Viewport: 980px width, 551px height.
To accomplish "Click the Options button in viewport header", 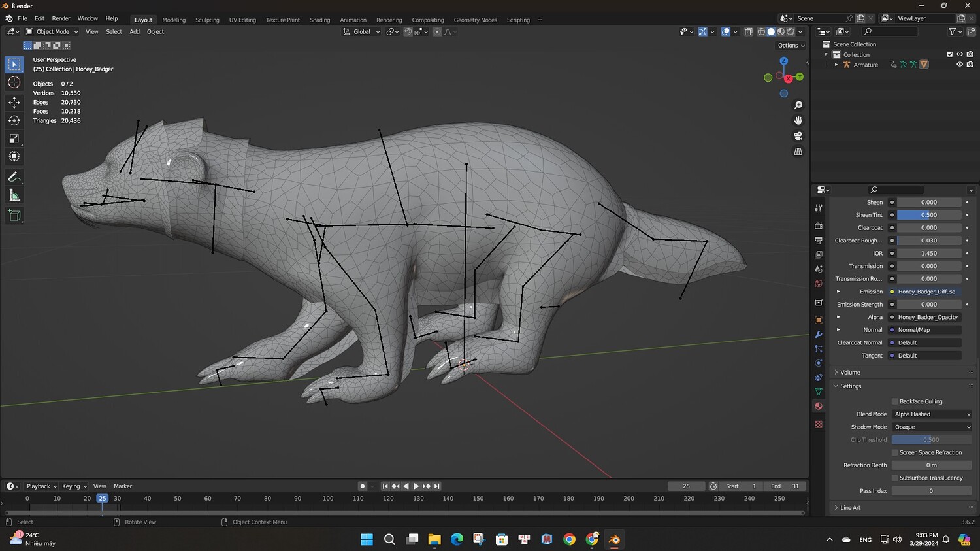I will coord(791,46).
